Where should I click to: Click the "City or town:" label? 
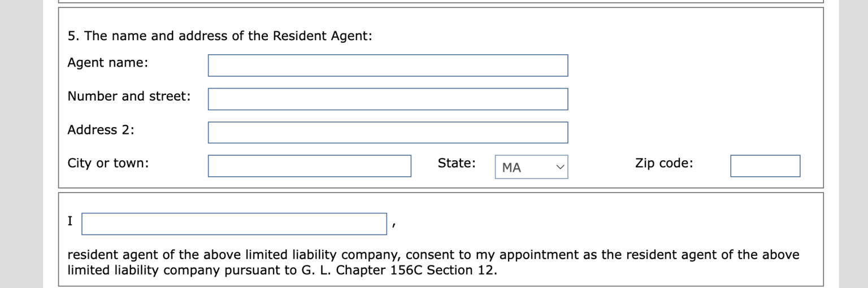108,163
